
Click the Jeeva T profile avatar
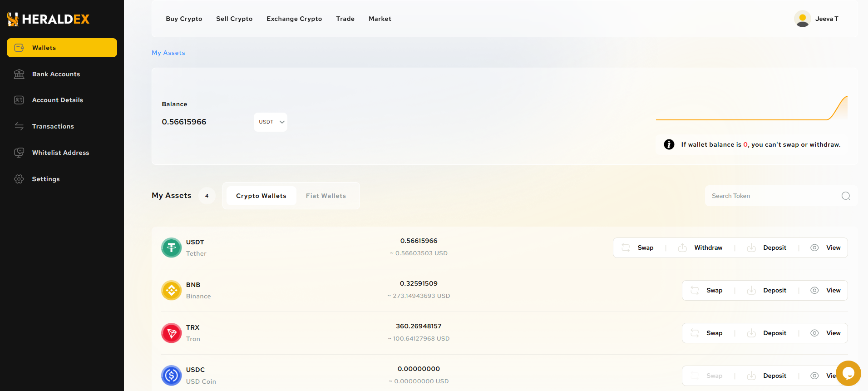click(802, 19)
